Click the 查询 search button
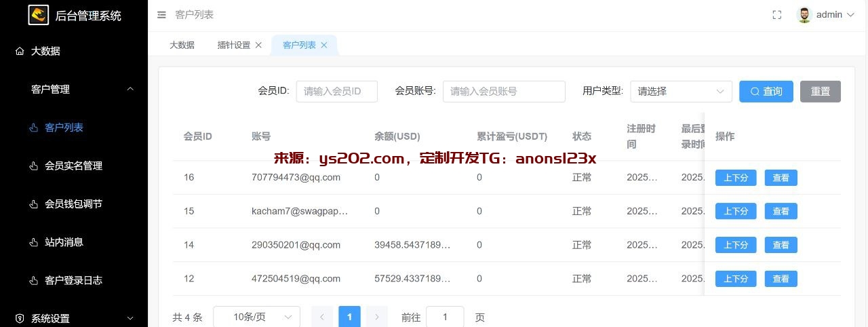Screen dimensions: 868x327 pyautogui.click(x=766, y=92)
